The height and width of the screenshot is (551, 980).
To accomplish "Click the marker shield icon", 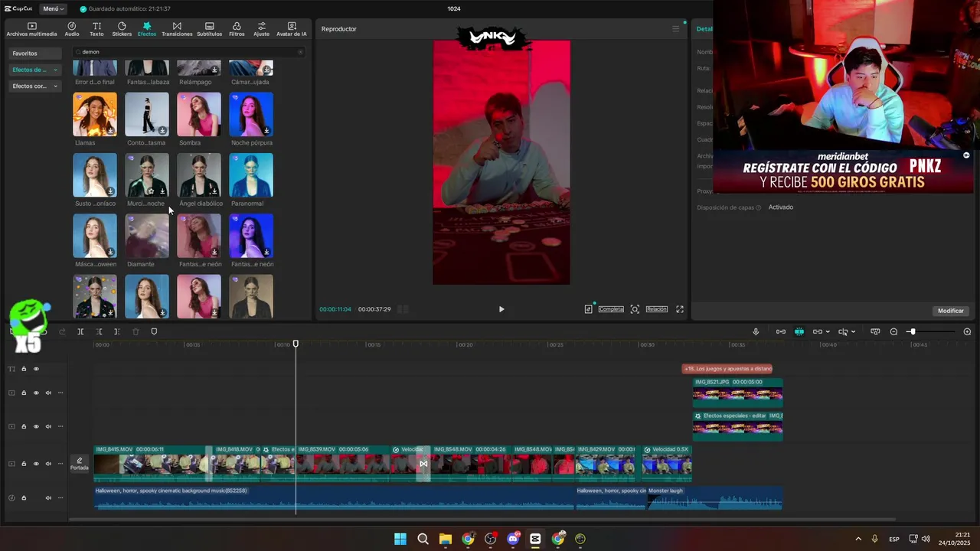I will tap(154, 331).
